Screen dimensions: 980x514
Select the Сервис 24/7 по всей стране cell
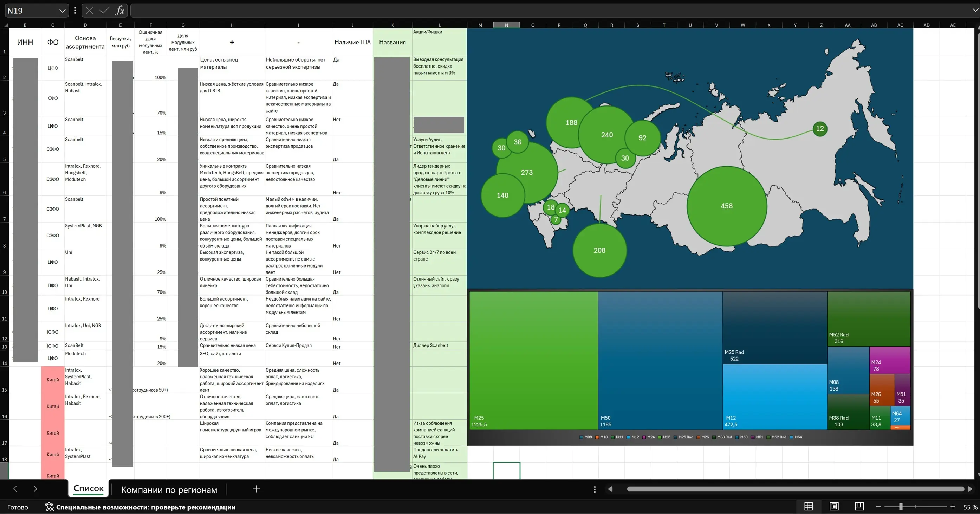(440, 262)
